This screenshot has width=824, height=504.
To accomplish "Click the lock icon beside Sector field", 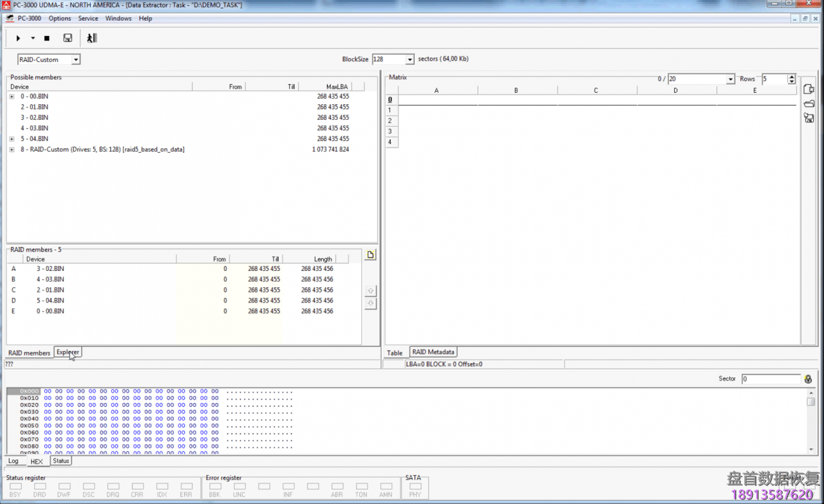I will pyautogui.click(x=809, y=378).
